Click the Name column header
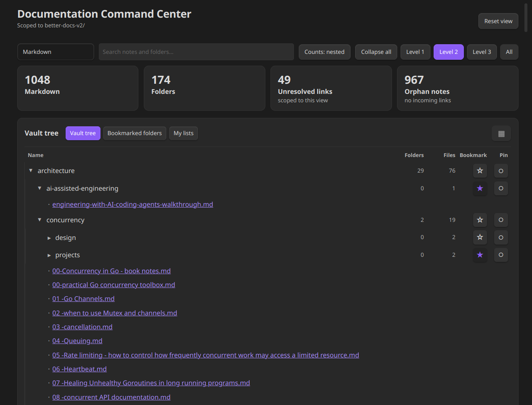532x405 pixels. click(x=36, y=155)
